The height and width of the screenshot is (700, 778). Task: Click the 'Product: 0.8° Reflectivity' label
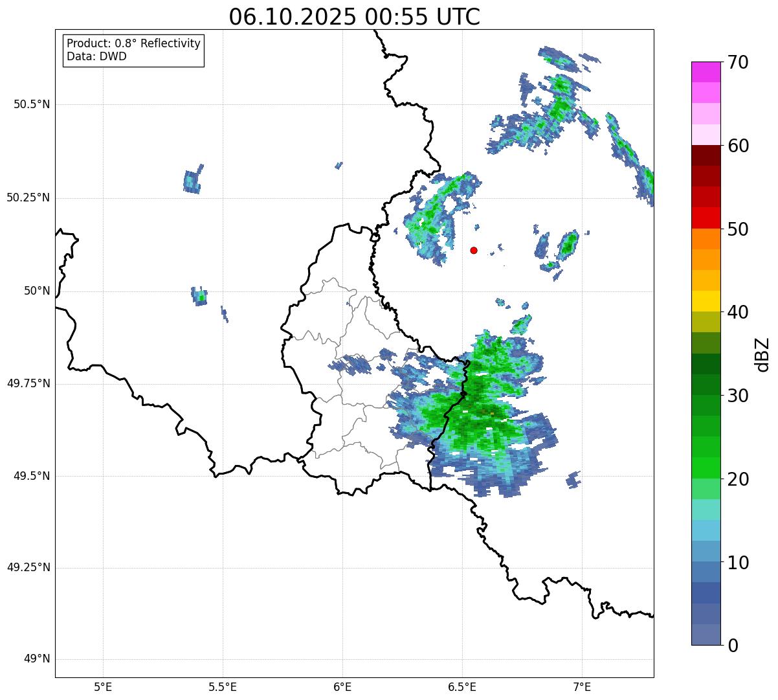tap(134, 43)
